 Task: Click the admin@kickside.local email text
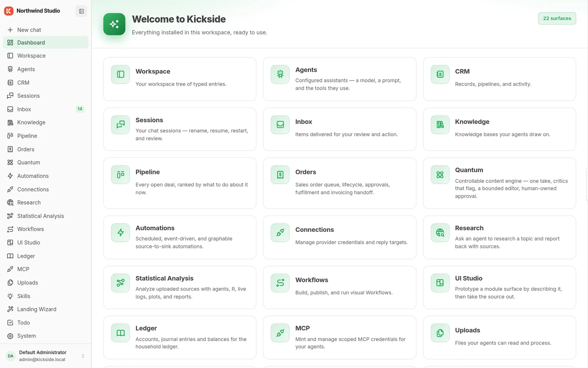[42, 360]
